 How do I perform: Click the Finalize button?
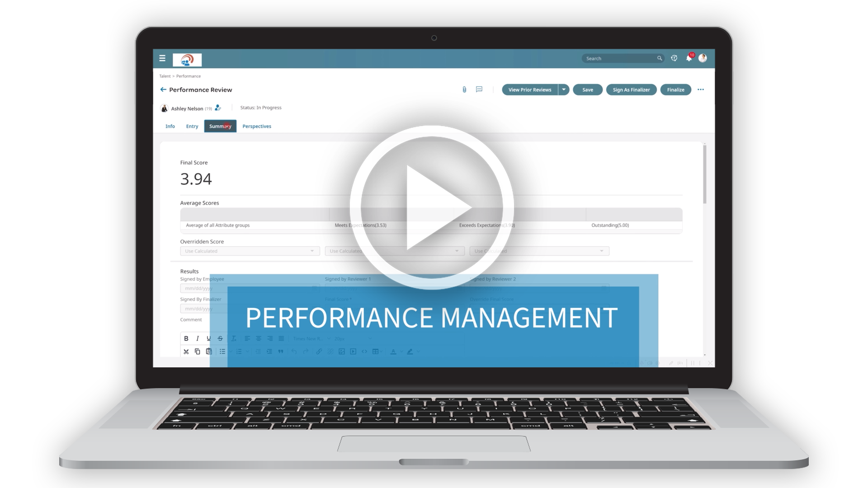tap(675, 89)
